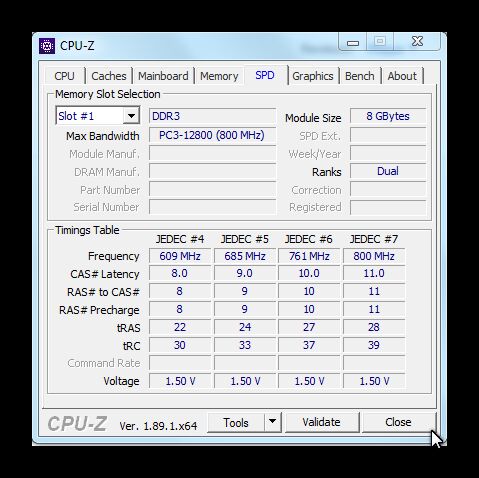Click the CPU-Z application icon in title bar
The image size is (479, 478).
click(47, 46)
